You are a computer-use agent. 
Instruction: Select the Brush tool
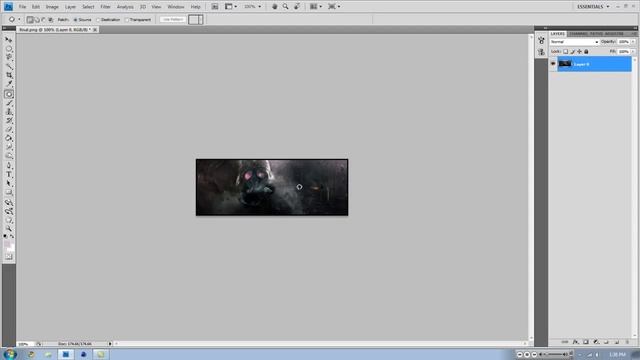tap(9, 103)
